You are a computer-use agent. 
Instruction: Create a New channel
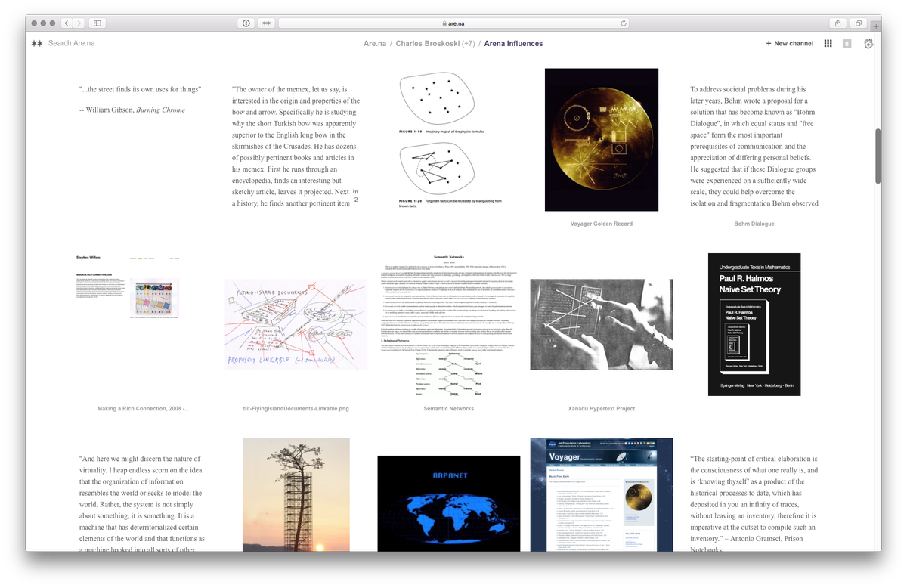(789, 44)
